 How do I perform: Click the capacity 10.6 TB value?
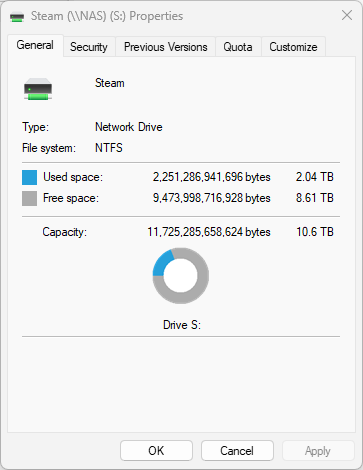pyautogui.click(x=315, y=232)
